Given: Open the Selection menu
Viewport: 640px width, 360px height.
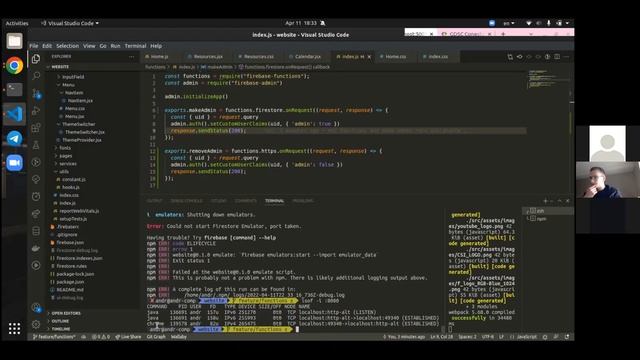Looking at the screenshot, I should (x=67, y=46).
